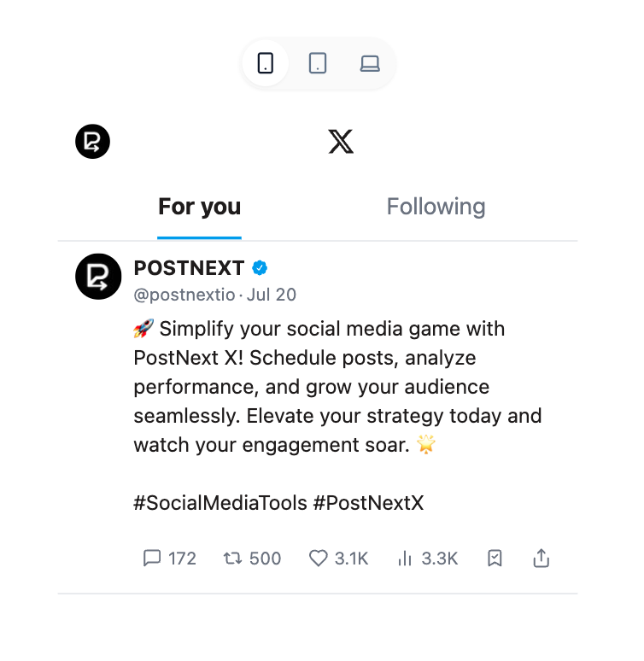The height and width of the screenshot is (661, 644).
Task: Click the share upload icon
Action: tap(542, 559)
